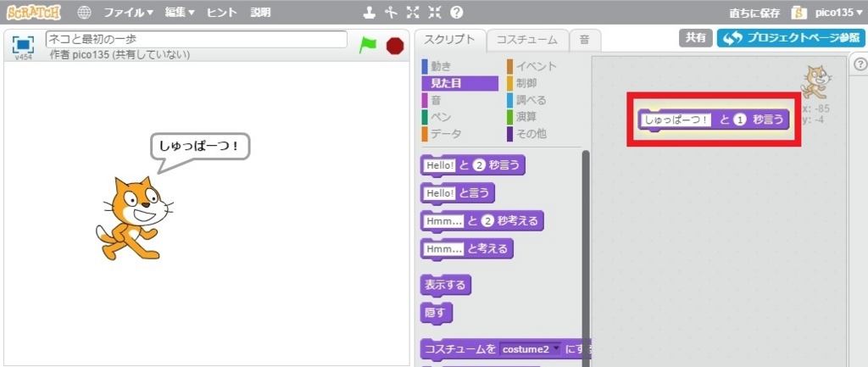Click the project title input field

pyautogui.click(x=197, y=39)
